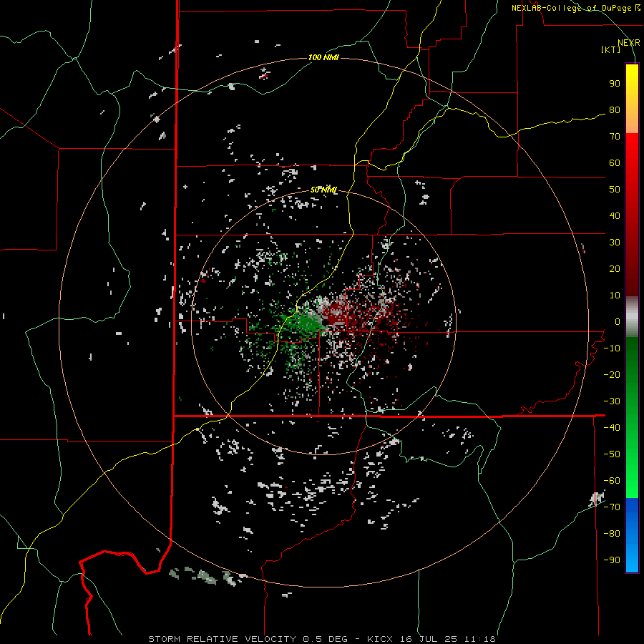The image size is (644, 644).
Task: Click the 60 value on the velocity scale
Action: [x=615, y=163]
